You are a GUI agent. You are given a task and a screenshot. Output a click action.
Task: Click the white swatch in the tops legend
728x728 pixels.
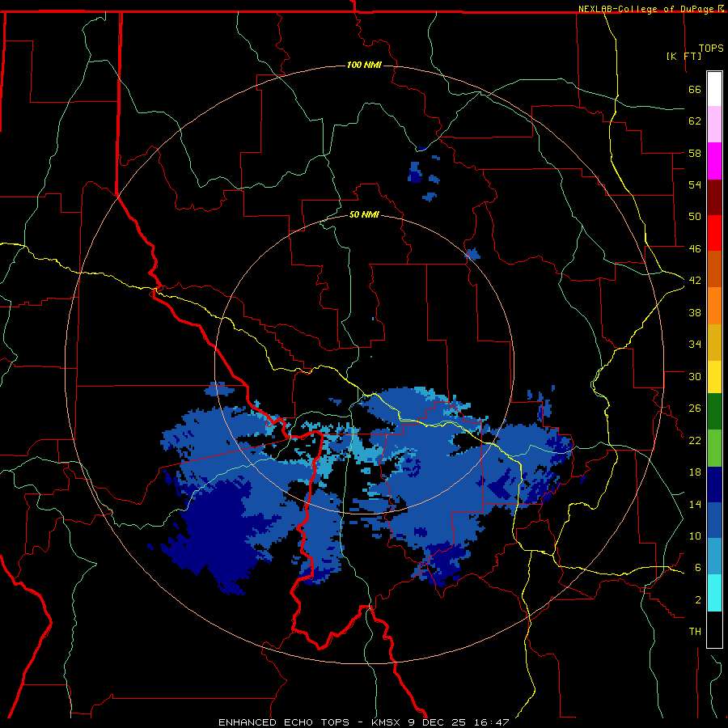[x=714, y=89]
